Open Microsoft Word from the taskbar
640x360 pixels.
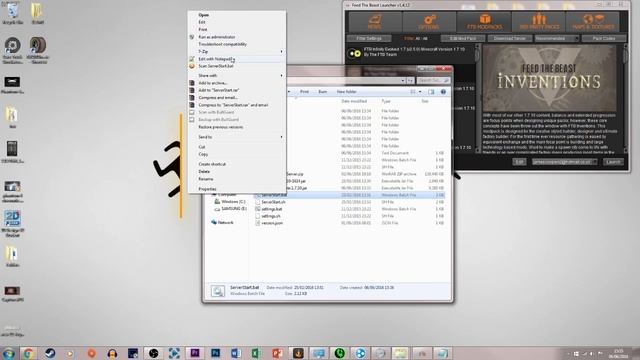tap(236, 353)
